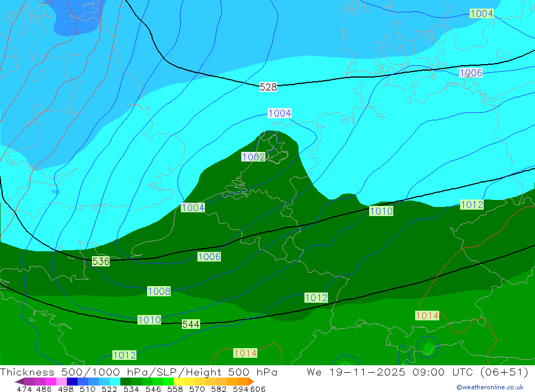
Task: Click the 528 contour height label
Action: tap(268, 87)
